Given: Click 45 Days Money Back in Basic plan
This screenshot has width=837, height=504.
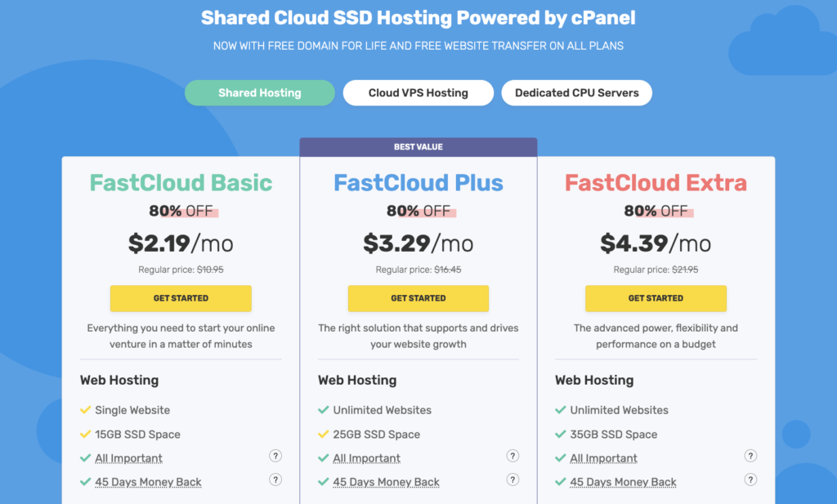Looking at the screenshot, I should coord(149,482).
